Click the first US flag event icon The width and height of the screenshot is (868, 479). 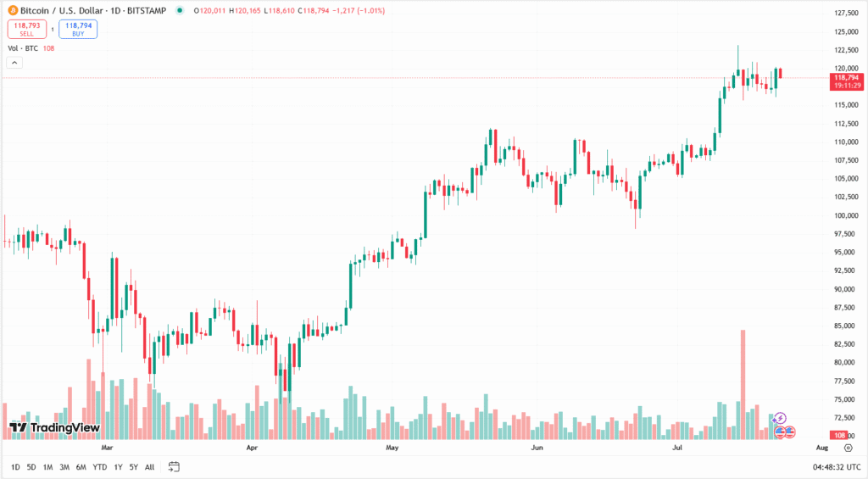pyautogui.click(x=780, y=432)
